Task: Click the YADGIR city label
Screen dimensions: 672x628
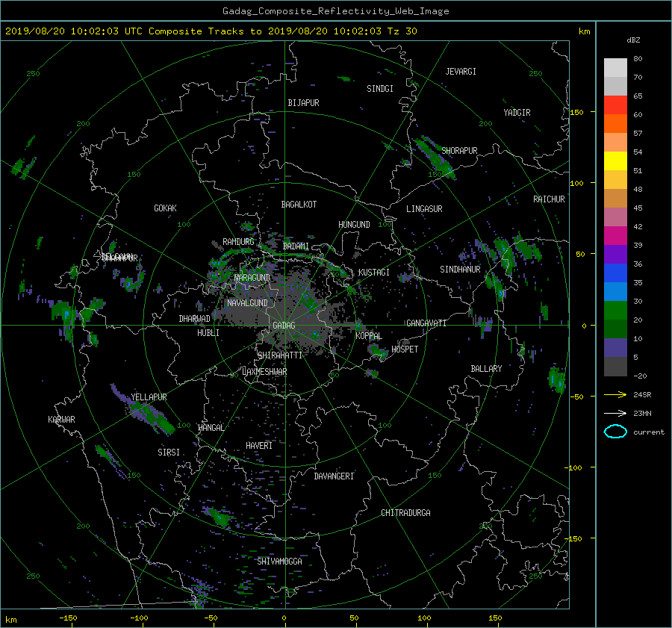Action: [x=517, y=113]
